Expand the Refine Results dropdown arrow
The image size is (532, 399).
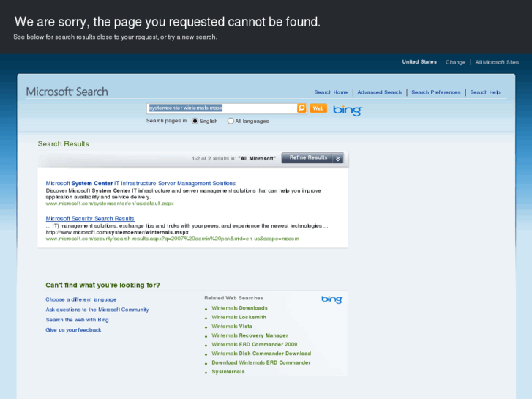pyautogui.click(x=338, y=158)
